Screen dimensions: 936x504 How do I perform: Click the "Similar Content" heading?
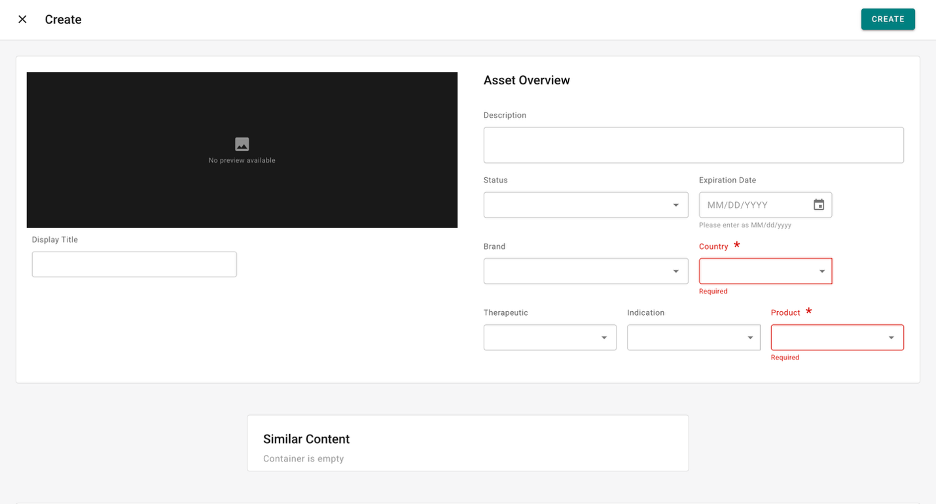tap(306, 439)
